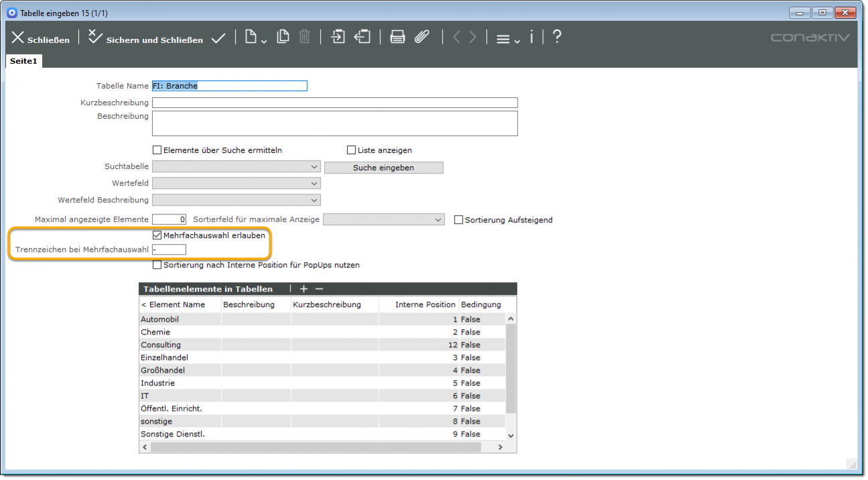
Task: Enable 'Elemente über Suche ermitteln' checkbox
Action: coord(157,150)
